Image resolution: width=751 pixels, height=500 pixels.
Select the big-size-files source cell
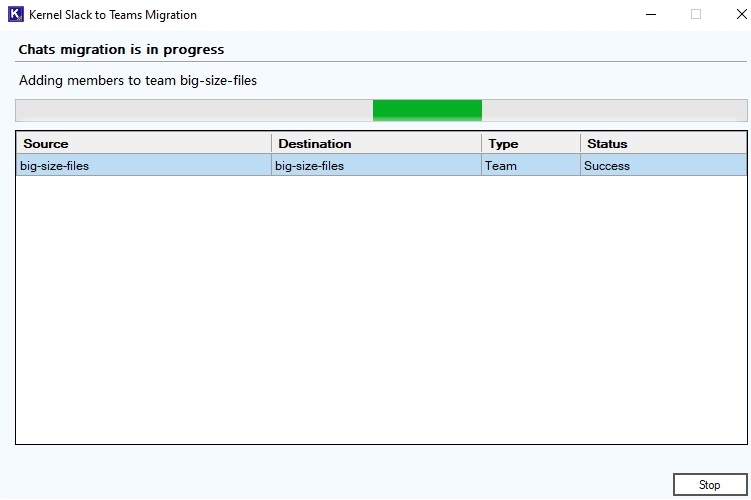click(144, 166)
